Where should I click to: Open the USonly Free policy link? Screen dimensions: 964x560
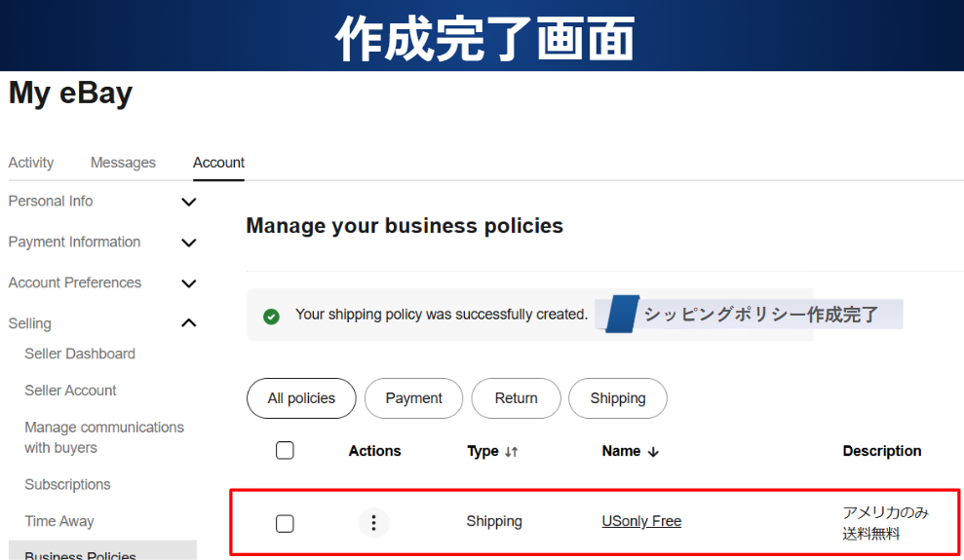tap(641, 521)
